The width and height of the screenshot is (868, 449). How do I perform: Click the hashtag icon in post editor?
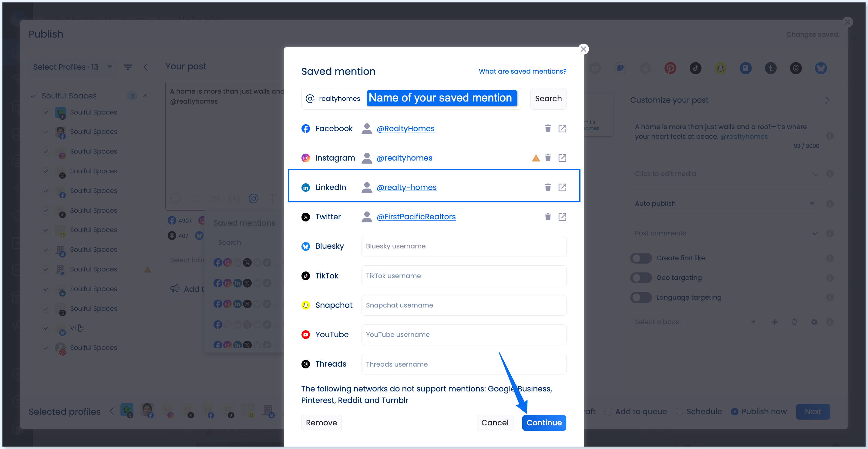[195, 198]
